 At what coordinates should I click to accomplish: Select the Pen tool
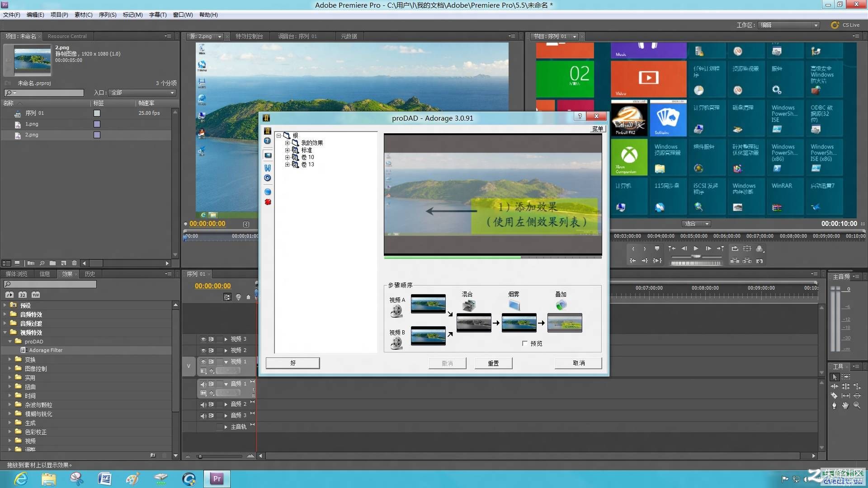[x=835, y=406]
